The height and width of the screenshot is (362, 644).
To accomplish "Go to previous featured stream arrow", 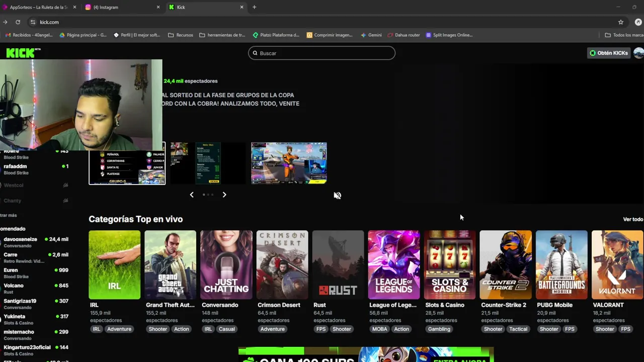I will pos(192,195).
